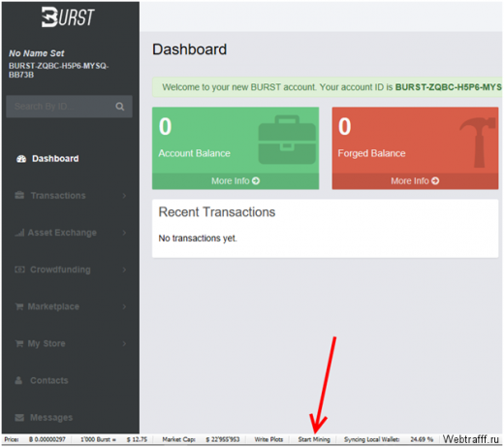
Task: Click the Crowdfunding money icon
Action: click(19, 270)
